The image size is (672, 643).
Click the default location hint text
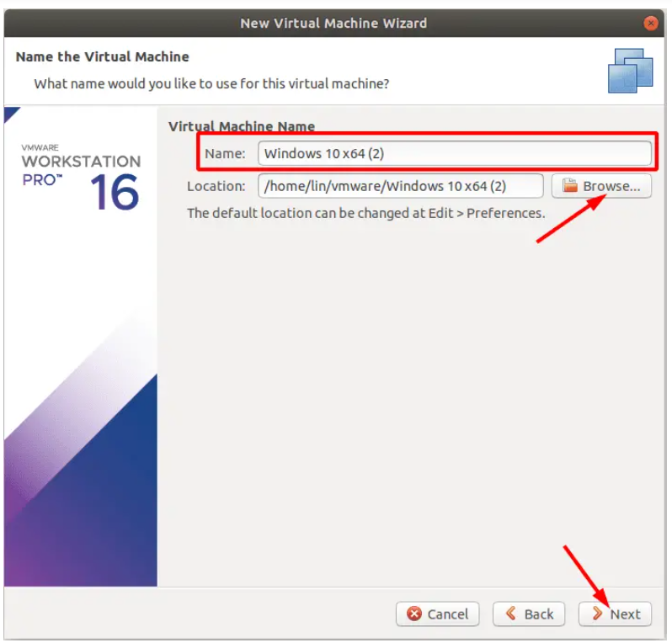[x=366, y=213]
